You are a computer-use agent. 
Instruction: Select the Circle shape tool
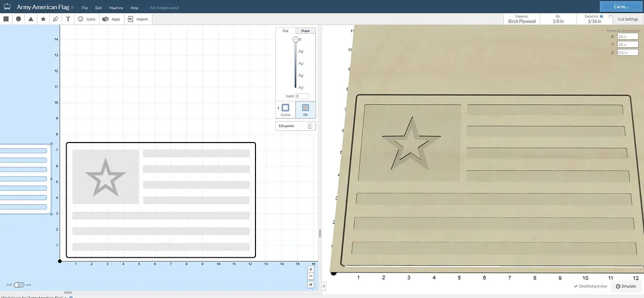(x=19, y=19)
